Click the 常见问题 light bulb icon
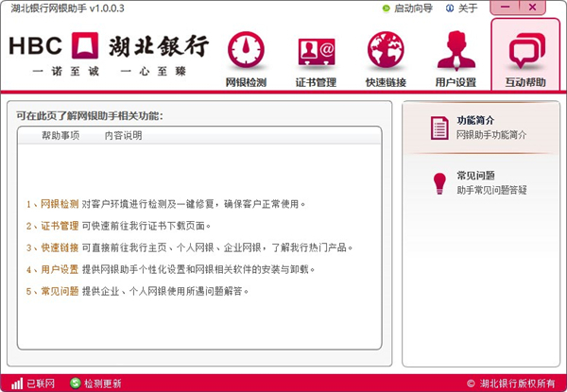567x392 pixels. click(439, 183)
